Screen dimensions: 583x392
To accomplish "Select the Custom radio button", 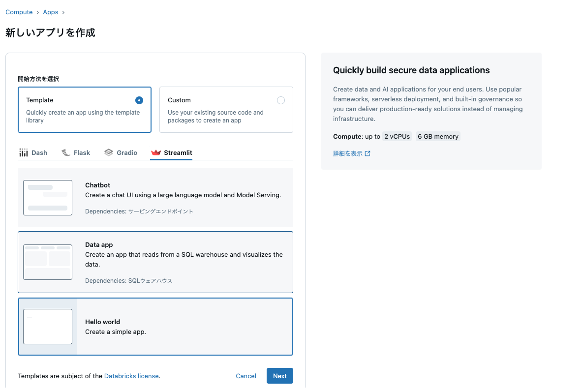I will point(281,100).
